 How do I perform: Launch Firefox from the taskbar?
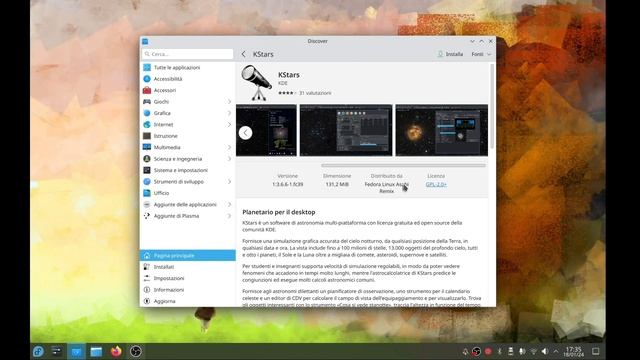point(116,351)
